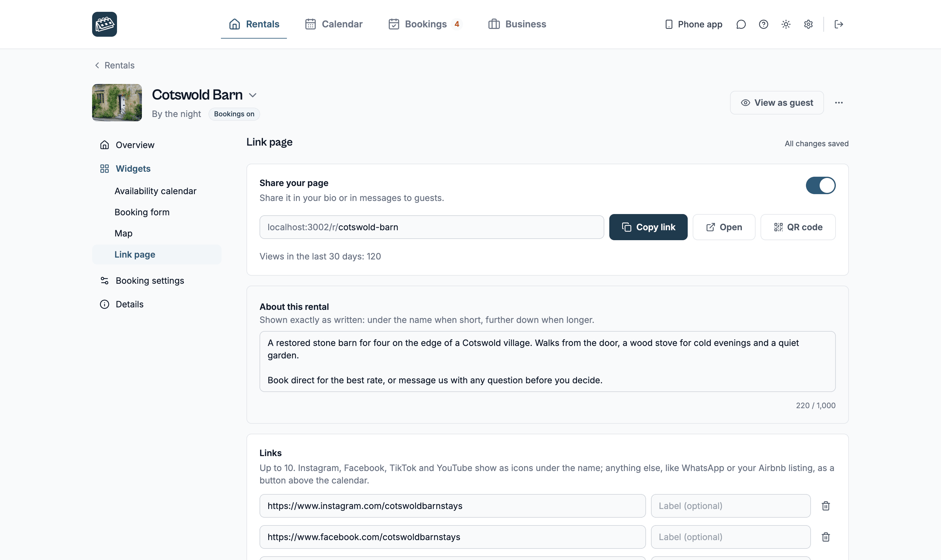This screenshot has height=560, width=941.
Task: Open the Map widget
Action: (124, 233)
